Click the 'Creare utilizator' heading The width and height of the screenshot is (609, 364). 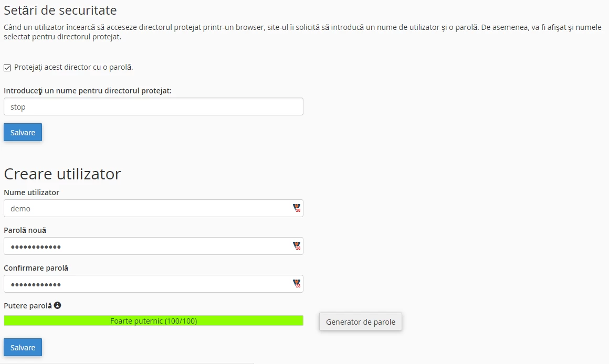click(62, 174)
